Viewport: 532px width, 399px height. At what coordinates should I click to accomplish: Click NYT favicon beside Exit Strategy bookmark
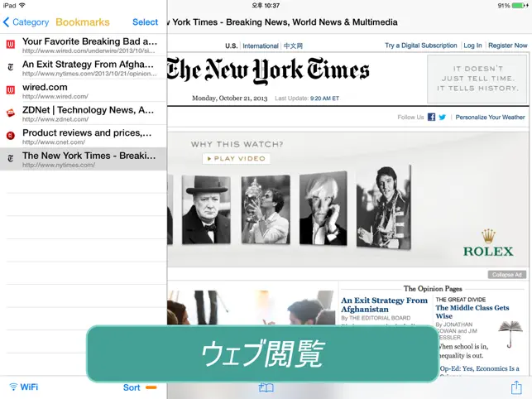[x=11, y=67]
